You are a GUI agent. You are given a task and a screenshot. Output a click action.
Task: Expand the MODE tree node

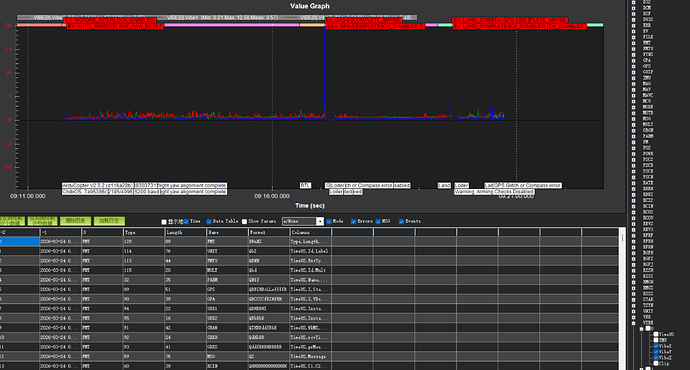click(633, 107)
